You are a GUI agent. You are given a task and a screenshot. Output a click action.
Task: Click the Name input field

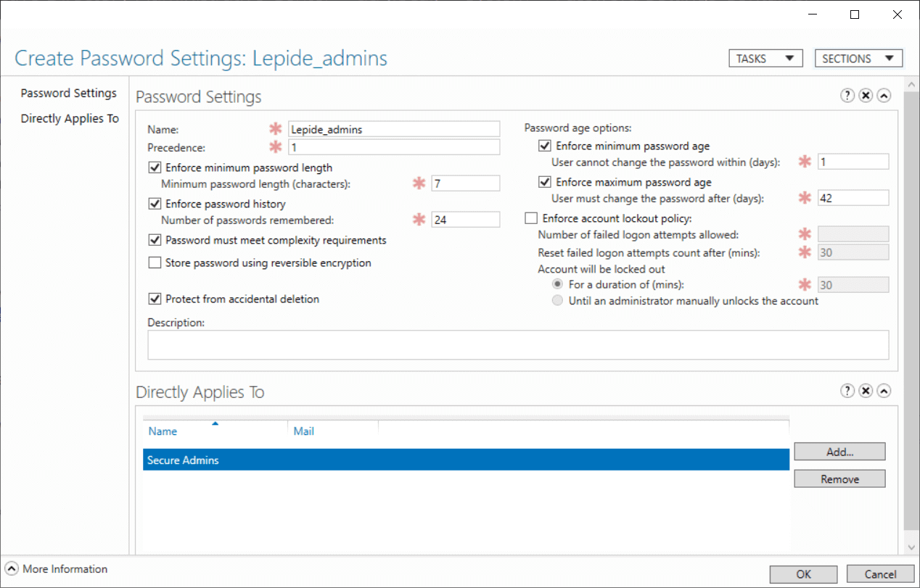[x=394, y=129]
